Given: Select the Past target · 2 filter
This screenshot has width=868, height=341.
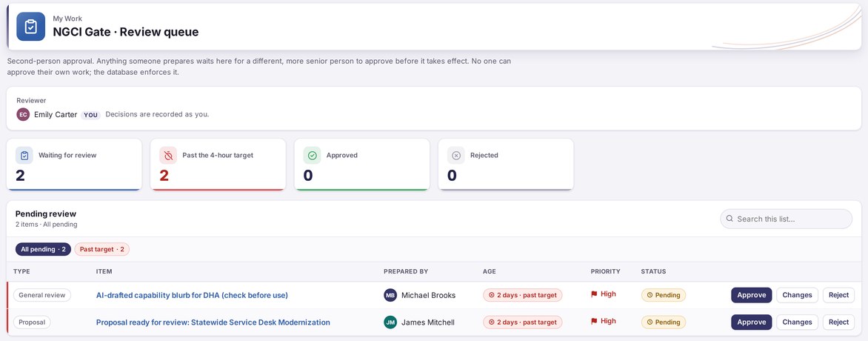Looking at the screenshot, I should point(102,250).
